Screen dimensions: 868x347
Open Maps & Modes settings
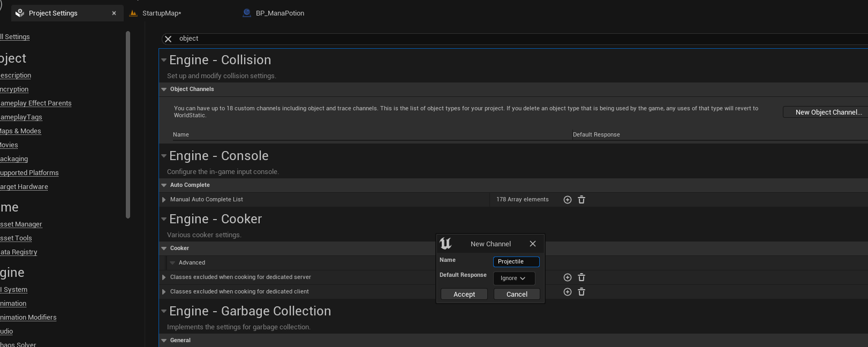point(20,131)
